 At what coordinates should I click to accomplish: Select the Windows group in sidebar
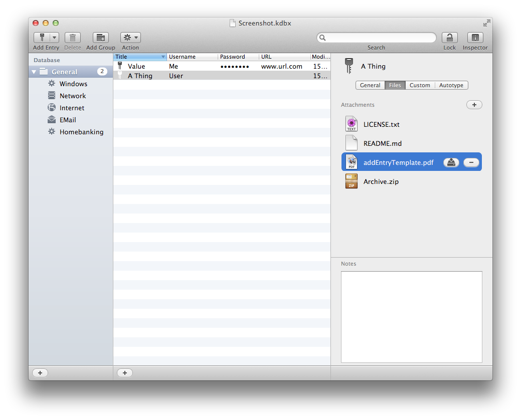73,84
